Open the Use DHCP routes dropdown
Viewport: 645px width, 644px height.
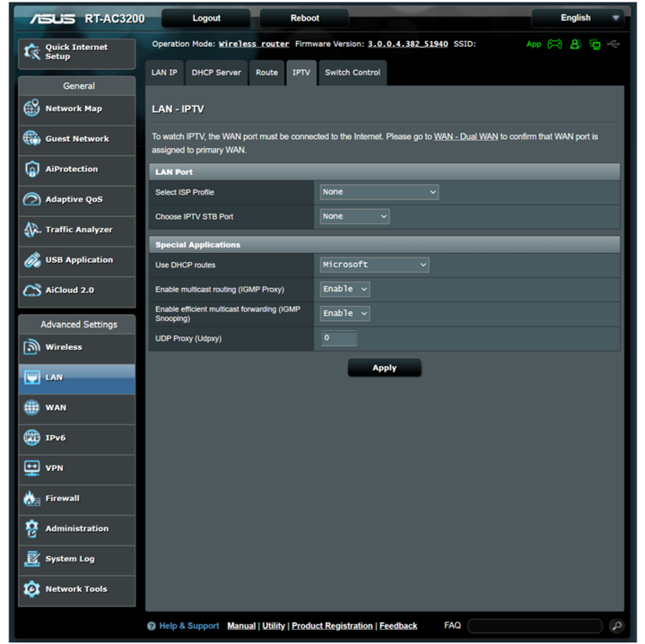point(375,265)
